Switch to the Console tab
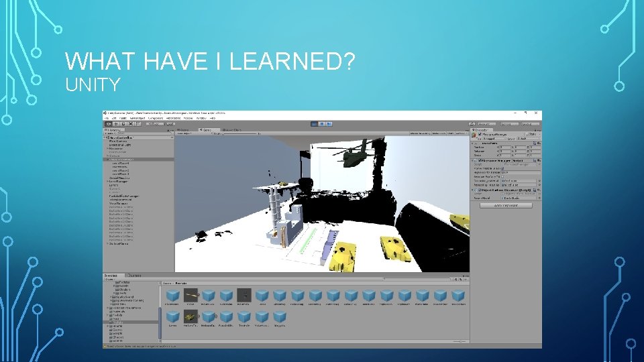Image resolution: width=644 pixels, height=362 pixels. click(x=134, y=276)
